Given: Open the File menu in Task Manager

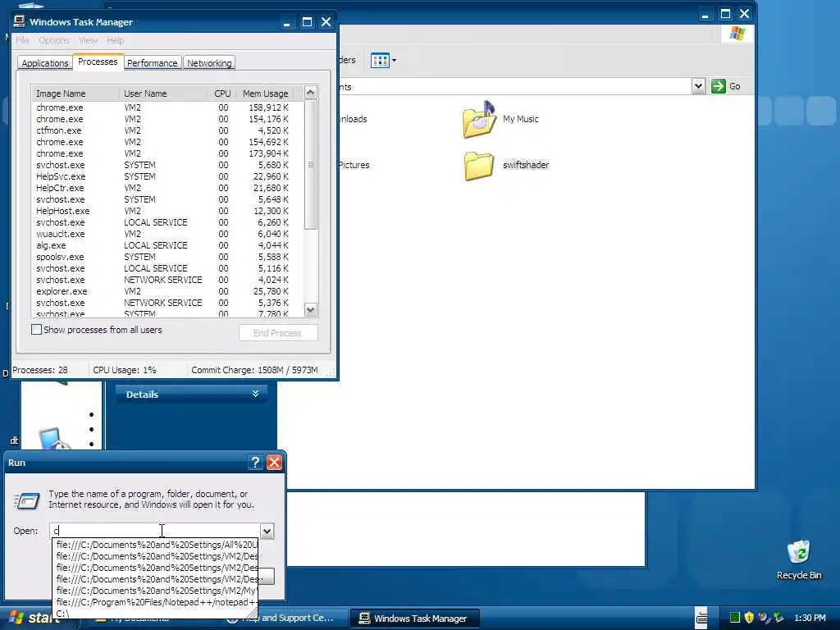Looking at the screenshot, I should pyautogui.click(x=22, y=40).
